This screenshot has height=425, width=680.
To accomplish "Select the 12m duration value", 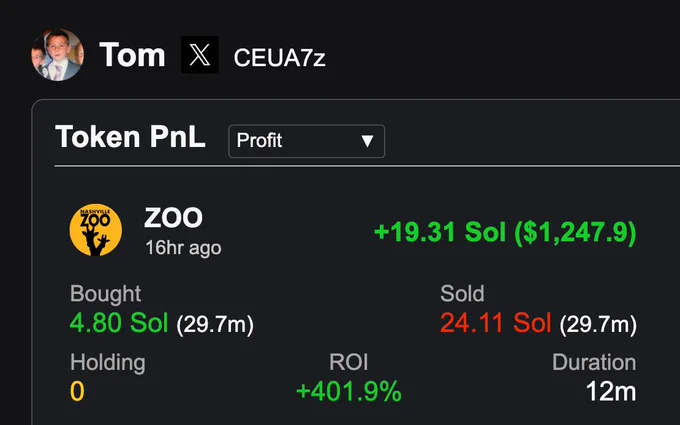I will coord(611,391).
